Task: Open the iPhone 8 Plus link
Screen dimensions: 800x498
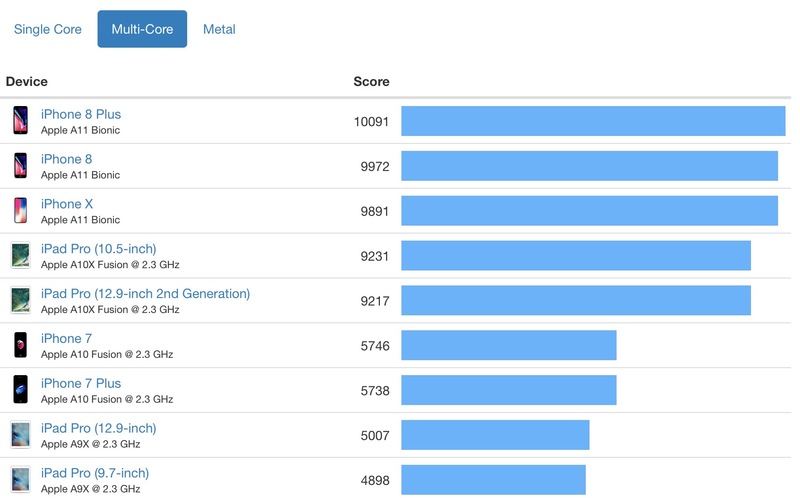Action: [81, 114]
